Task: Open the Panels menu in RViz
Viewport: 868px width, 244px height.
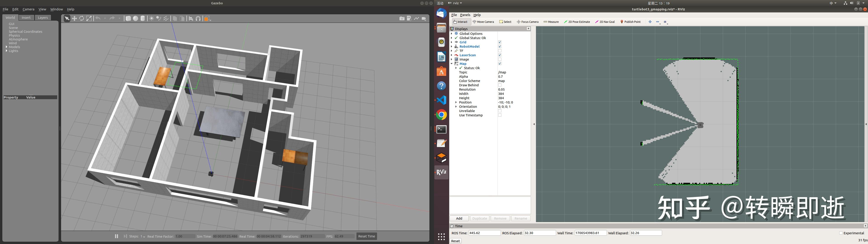Action: coord(465,15)
